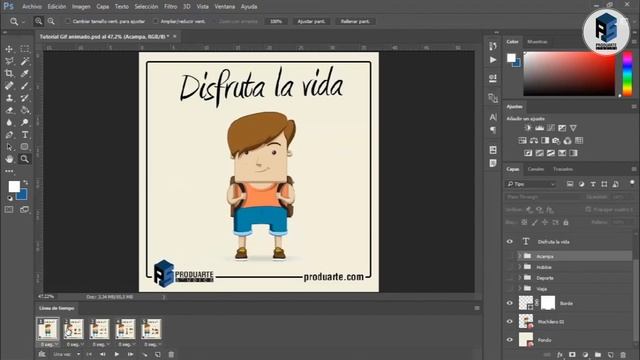Select the Type tool in toolbox

pyautogui.click(x=25, y=135)
